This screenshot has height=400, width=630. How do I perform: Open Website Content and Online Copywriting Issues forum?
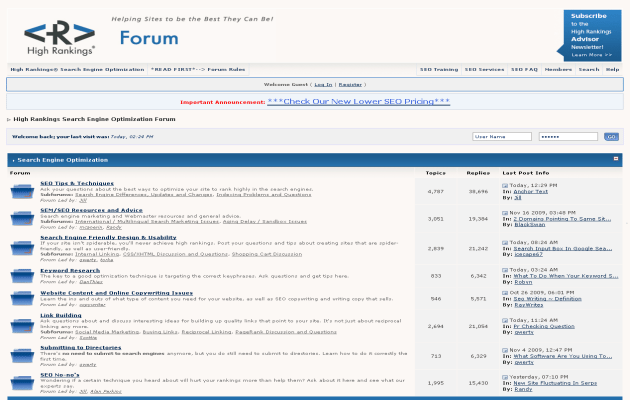click(x=117, y=293)
